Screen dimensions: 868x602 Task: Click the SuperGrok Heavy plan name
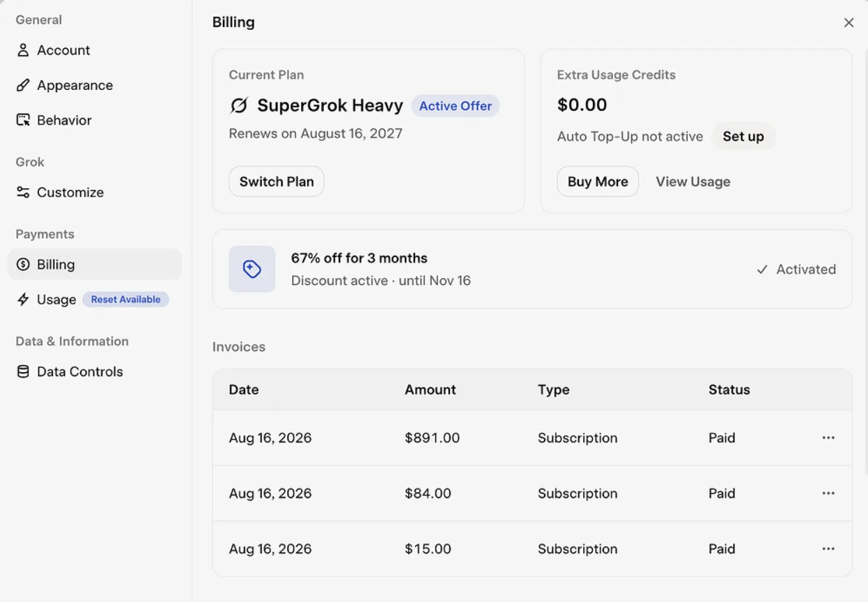click(x=330, y=106)
